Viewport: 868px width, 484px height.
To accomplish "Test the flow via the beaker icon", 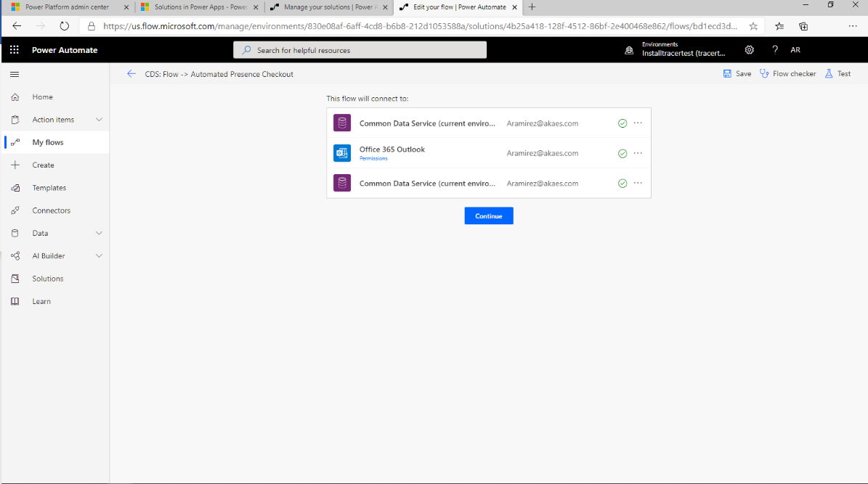I will coord(837,73).
